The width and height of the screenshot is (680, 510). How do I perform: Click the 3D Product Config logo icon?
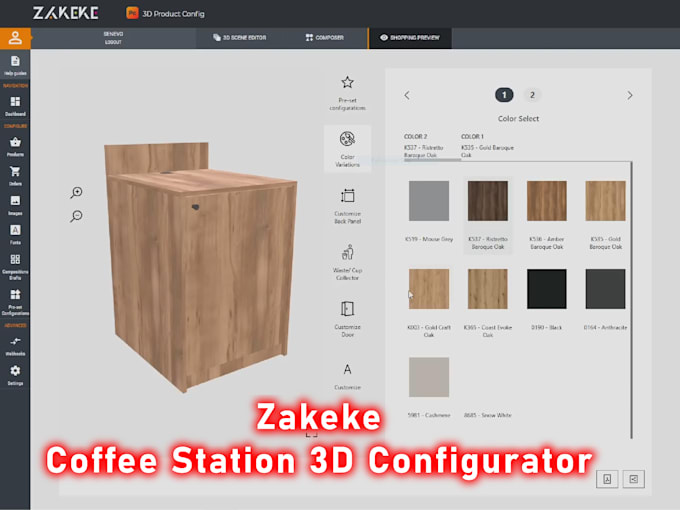click(x=132, y=13)
